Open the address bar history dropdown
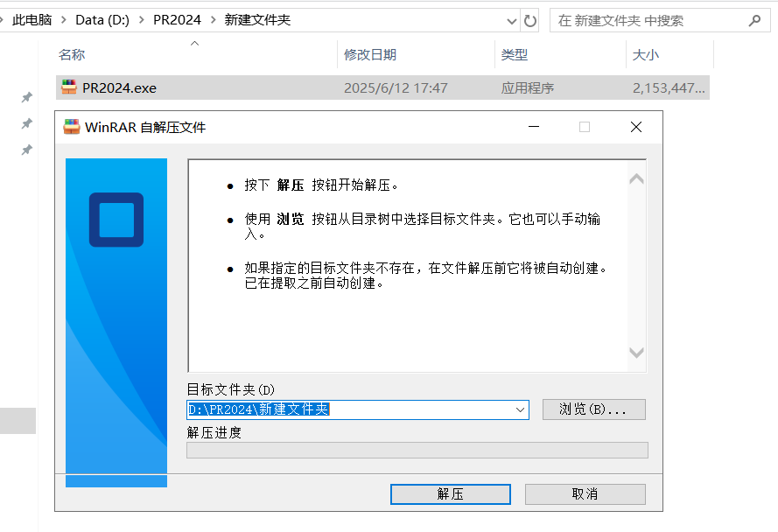778x532 pixels. [x=512, y=21]
